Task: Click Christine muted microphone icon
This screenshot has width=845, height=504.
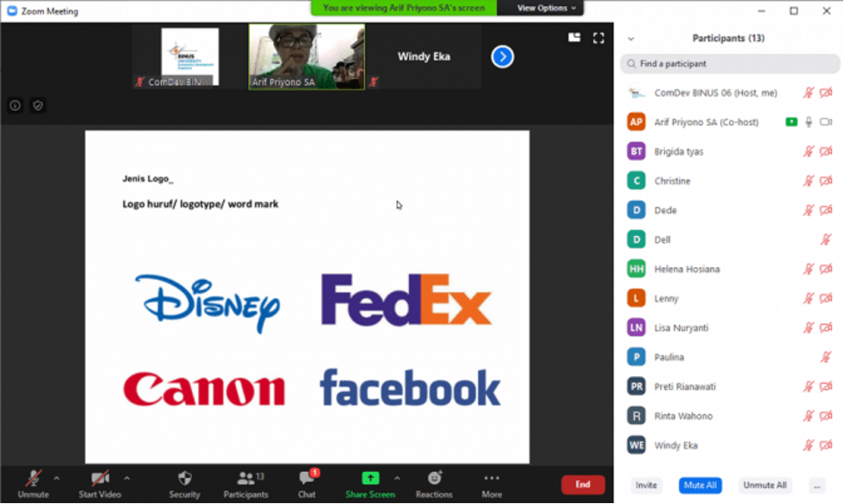Action: 809,181
